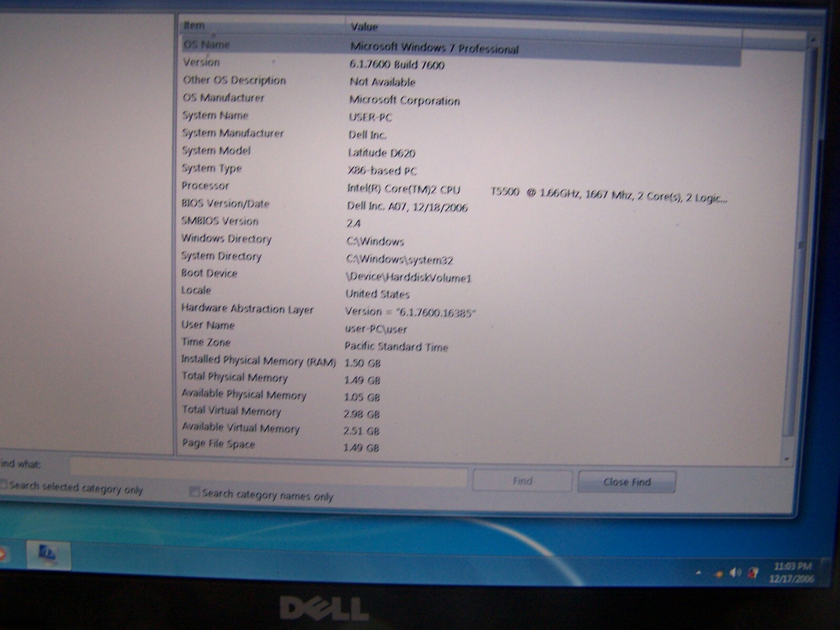Select the 'System Manufacturer' row
The width and height of the screenshot is (840, 630).
[x=233, y=133]
